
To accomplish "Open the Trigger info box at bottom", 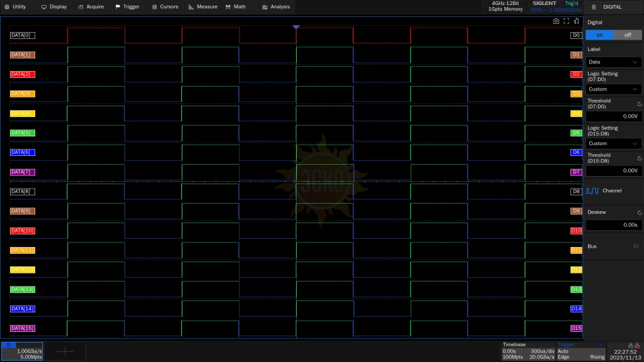I will pyautogui.click(x=581, y=351).
